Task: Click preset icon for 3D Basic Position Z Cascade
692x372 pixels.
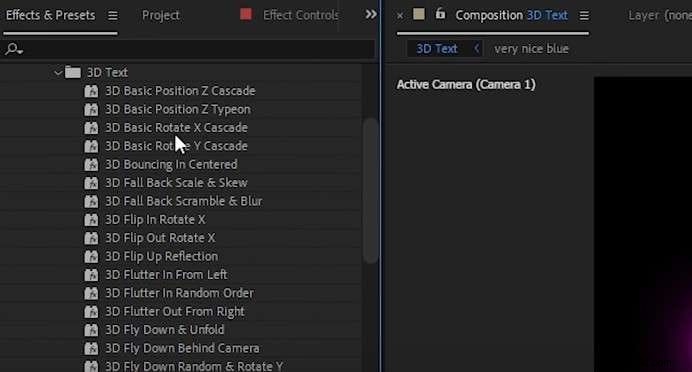Action: click(x=91, y=91)
